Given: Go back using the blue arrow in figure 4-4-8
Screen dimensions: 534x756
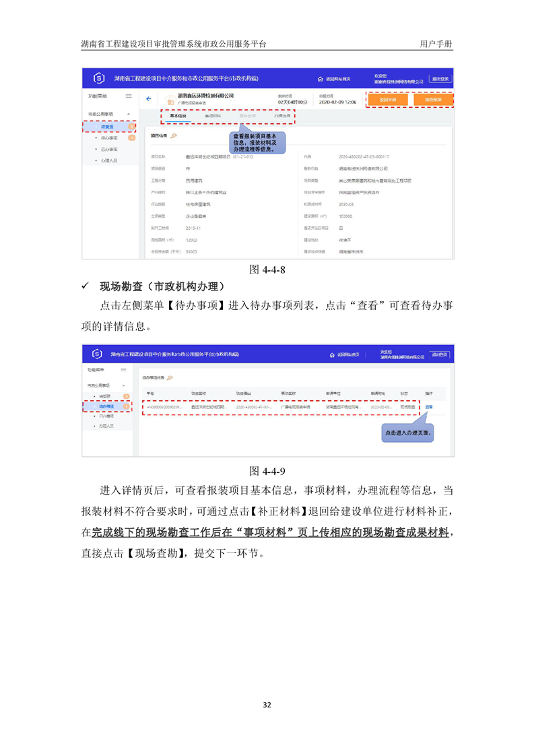Looking at the screenshot, I should pyautogui.click(x=148, y=99).
